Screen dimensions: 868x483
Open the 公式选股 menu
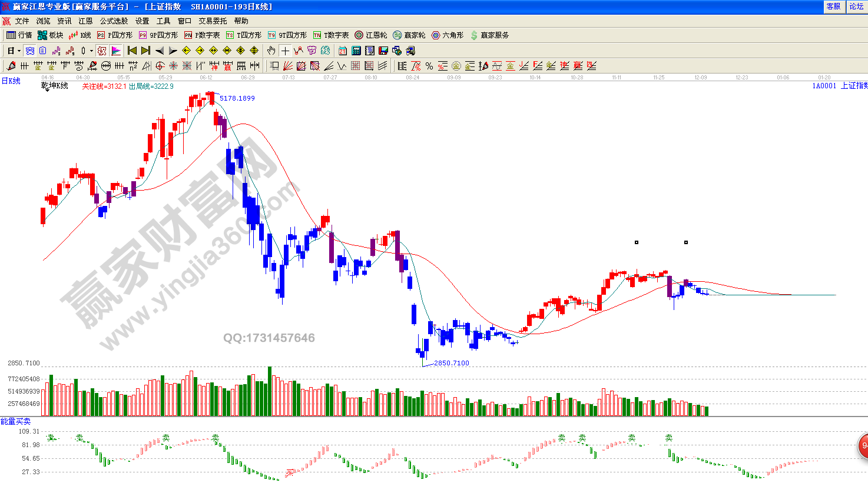[114, 21]
